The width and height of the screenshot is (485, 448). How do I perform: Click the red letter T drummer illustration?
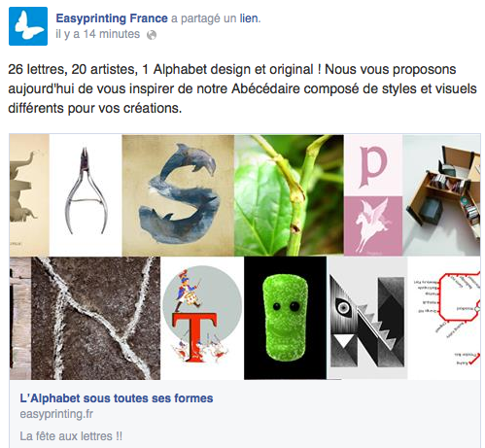pyautogui.click(x=202, y=318)
